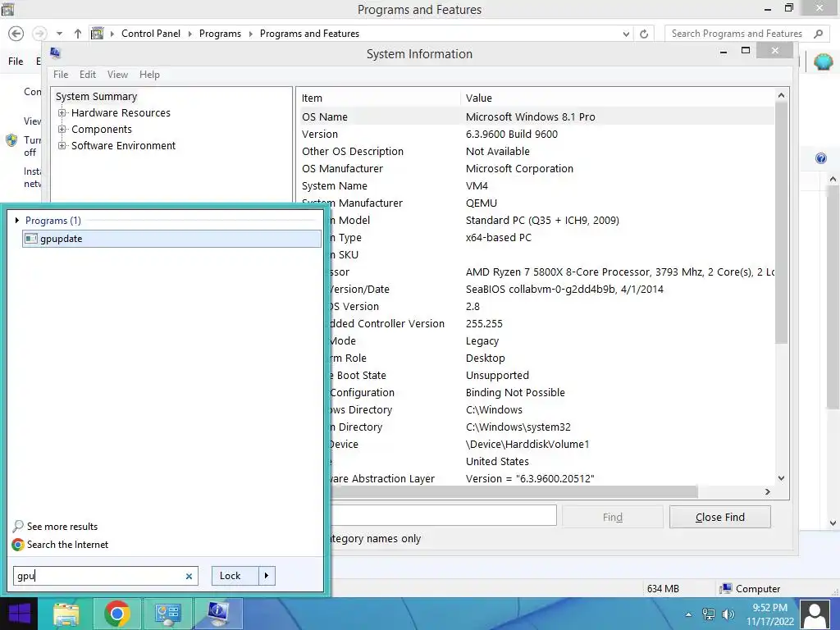
Task: Collapse the Programs (1) results group
Action: click(x=17, y=220)
